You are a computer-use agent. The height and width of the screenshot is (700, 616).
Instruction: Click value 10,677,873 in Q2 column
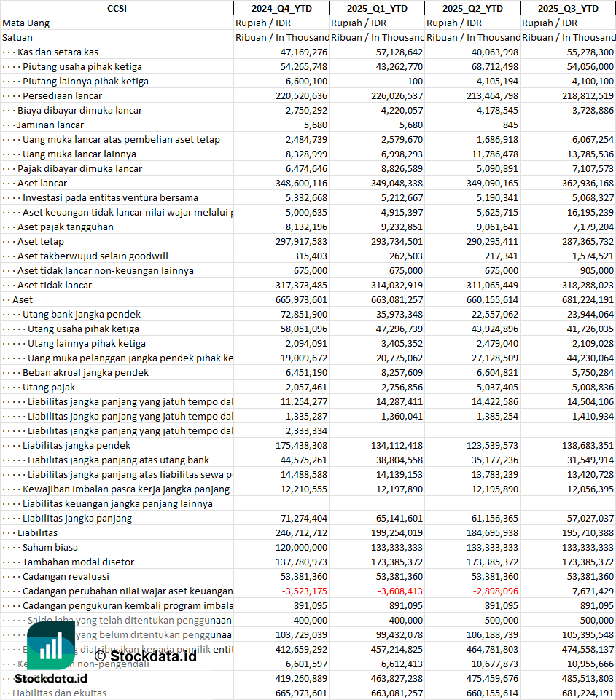pos(495,664)
